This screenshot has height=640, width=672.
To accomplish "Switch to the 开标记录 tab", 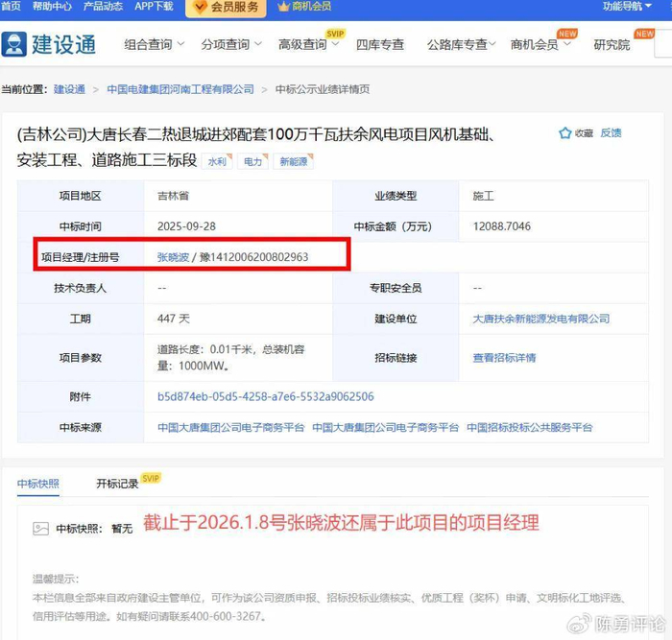I will [117, 484].
